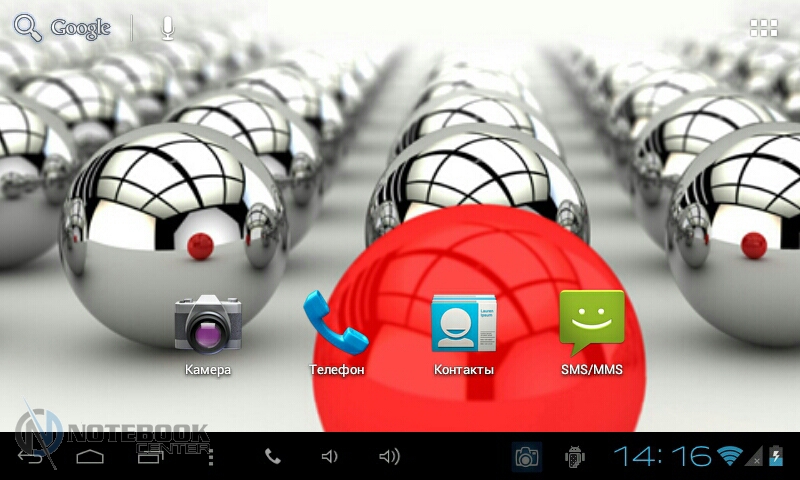Tap the phone handset icon in bottom bar

[272, 457]
